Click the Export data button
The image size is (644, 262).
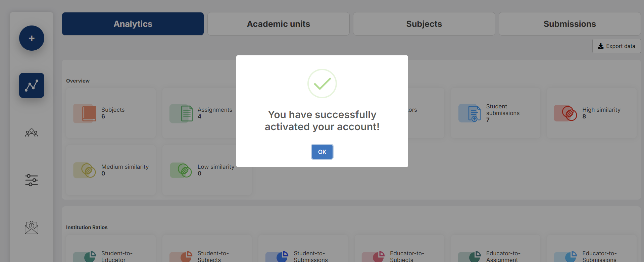(616, 46)
